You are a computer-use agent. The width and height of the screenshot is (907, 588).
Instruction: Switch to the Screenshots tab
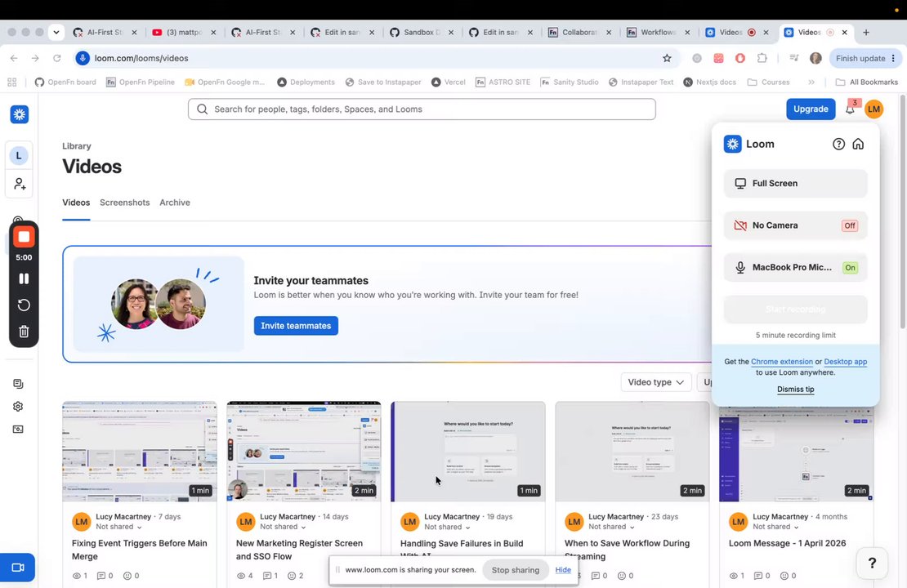124,203
